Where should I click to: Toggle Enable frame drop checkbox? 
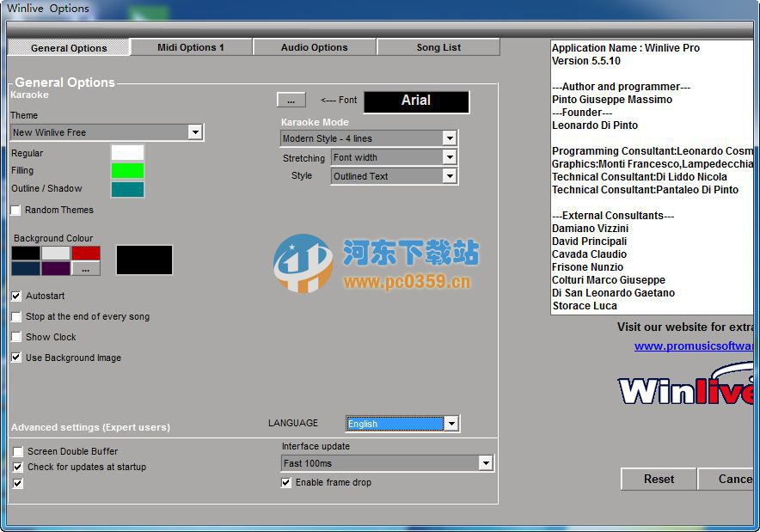(x=286, y=482)
